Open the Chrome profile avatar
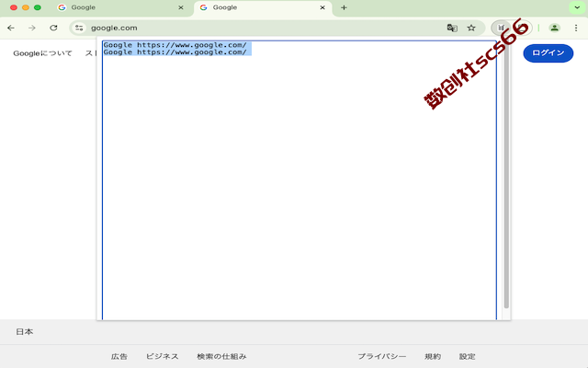Viewport: 588px width, 368px height. pyautogui.click(x=554, y=28)
